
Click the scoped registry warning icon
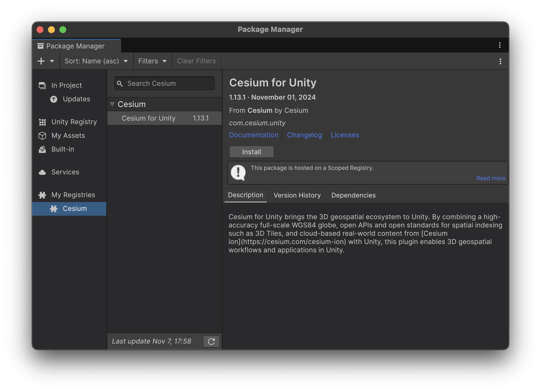[238, 173]
